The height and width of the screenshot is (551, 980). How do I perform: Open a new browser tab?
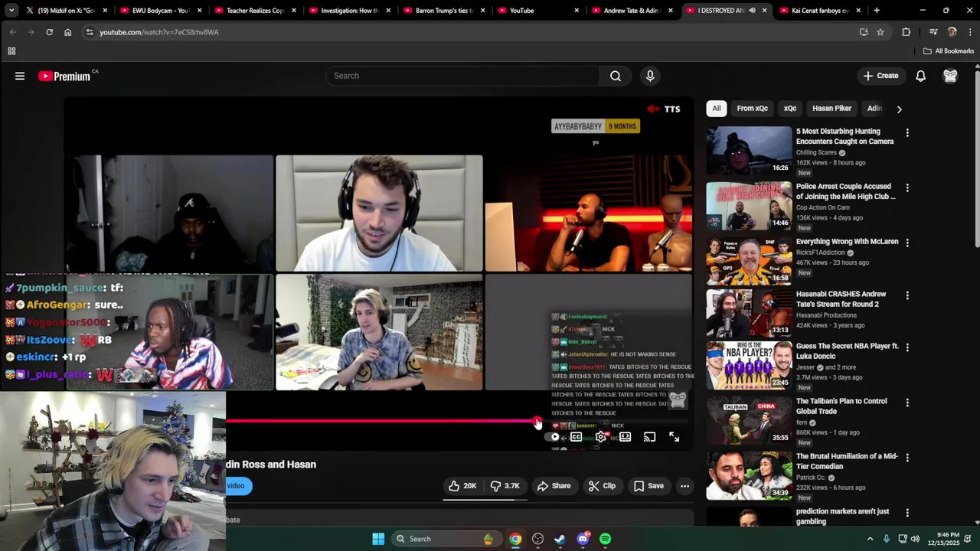tap(877, 11)
